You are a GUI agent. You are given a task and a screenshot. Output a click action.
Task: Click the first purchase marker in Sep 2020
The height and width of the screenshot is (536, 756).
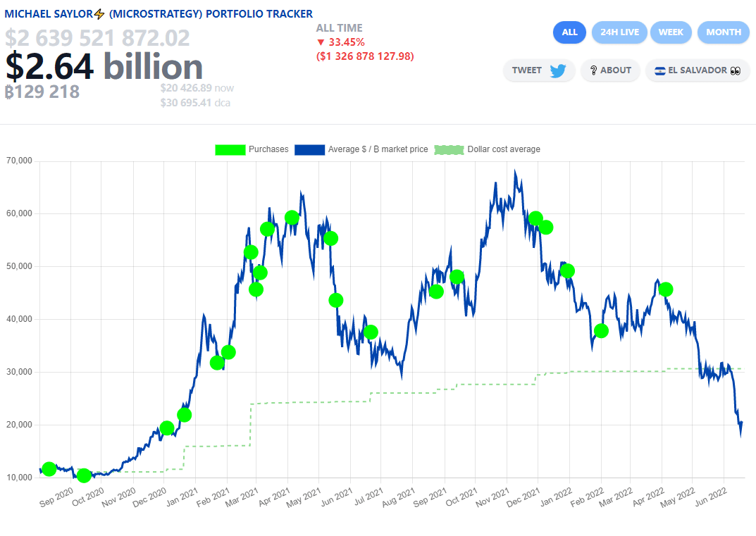(x=49, y=469)
